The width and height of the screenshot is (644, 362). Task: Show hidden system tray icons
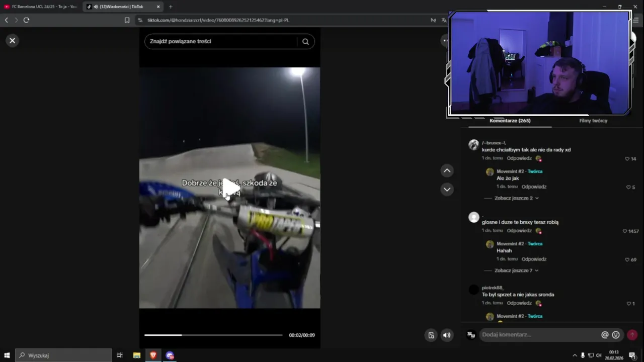pos(575,355)
